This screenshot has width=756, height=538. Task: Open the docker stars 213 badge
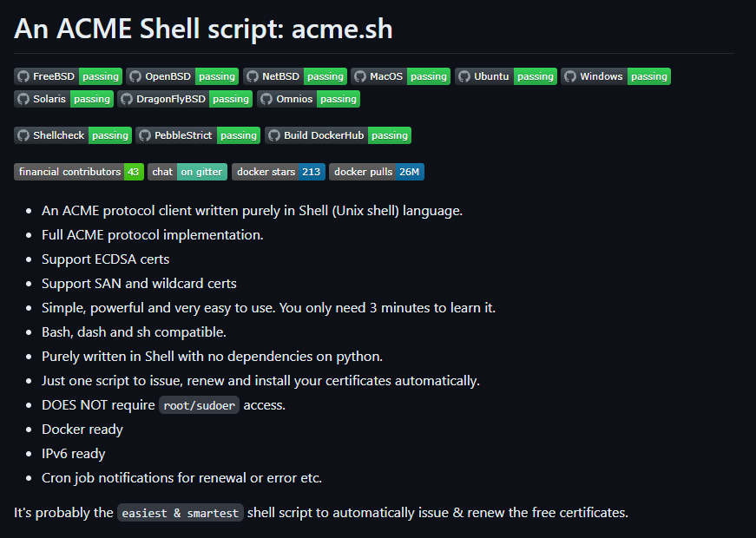tap(279, 172)
